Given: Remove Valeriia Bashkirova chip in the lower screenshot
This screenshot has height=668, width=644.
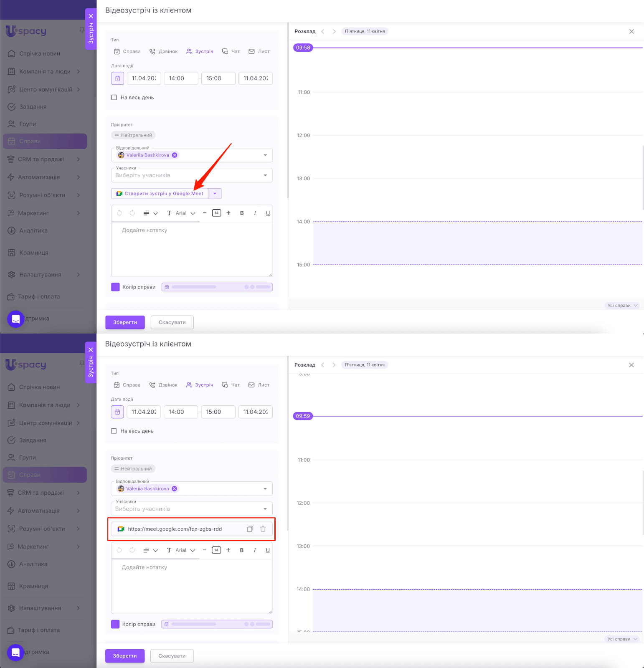Looking at the screenshot, I should tap(175, 489).
